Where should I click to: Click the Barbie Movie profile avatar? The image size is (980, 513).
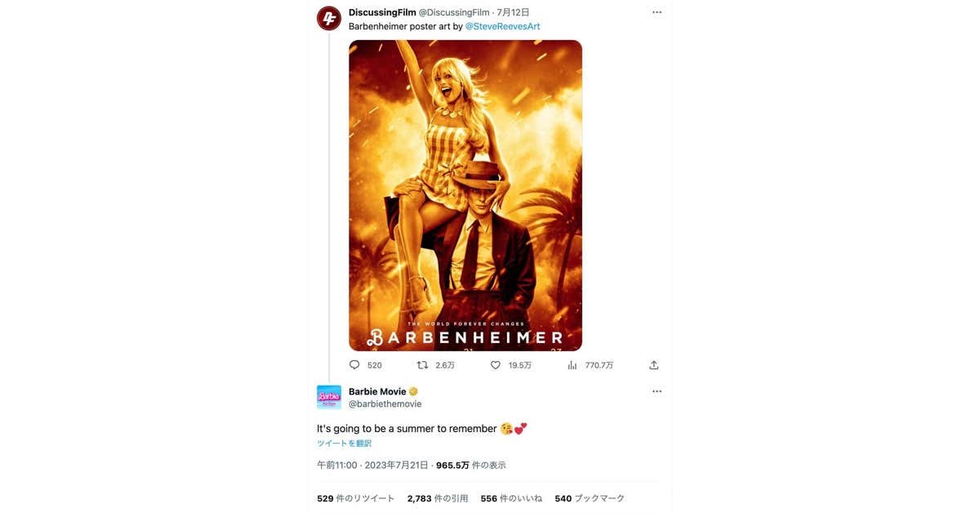[328, 397]
